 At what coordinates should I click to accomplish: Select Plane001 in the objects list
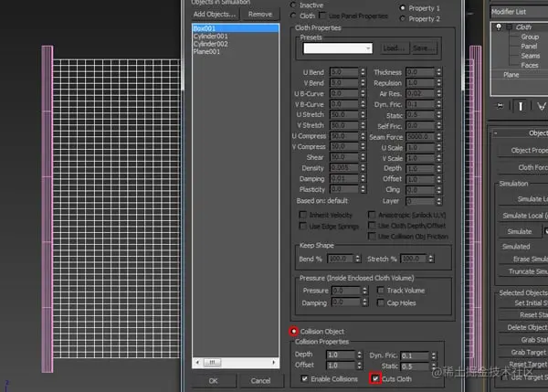click(206, 52)
